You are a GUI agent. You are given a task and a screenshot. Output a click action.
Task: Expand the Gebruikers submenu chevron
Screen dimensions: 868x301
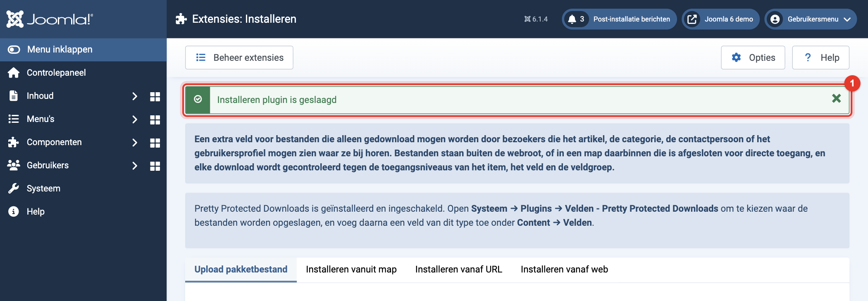[x=134, y=166]
